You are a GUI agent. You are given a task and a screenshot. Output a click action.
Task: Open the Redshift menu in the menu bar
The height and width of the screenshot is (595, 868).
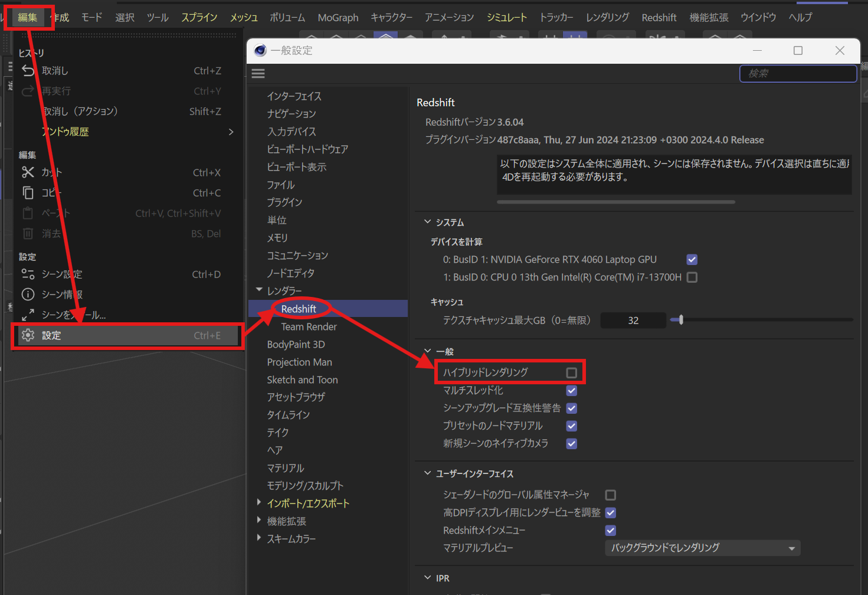(659, 18)
